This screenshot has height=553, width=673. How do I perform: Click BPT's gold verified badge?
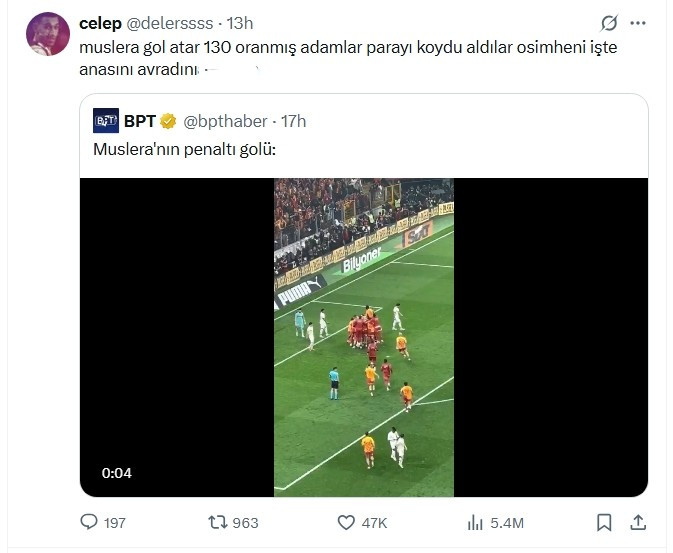click(x=168, y=121)
